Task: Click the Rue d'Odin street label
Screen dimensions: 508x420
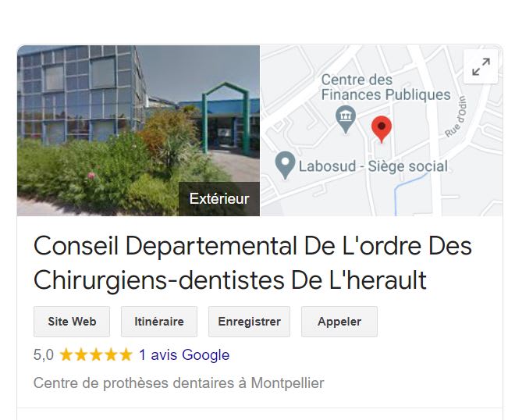Action: click(457, 116)
